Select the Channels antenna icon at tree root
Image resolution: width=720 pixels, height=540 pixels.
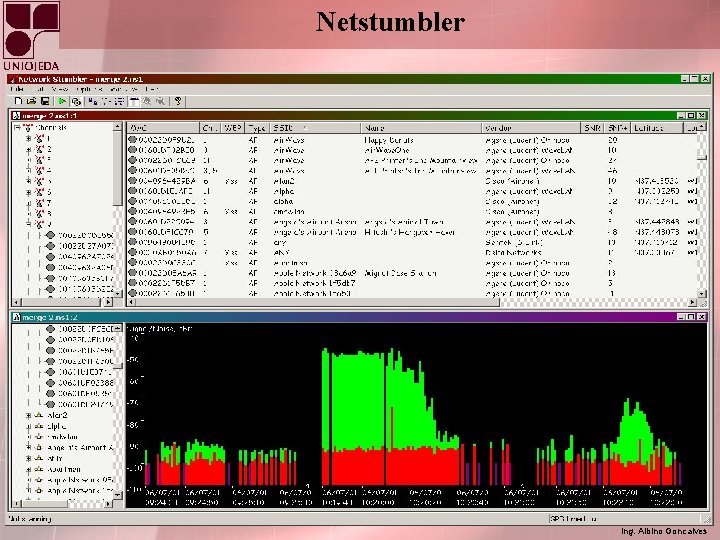coord(28,128)
